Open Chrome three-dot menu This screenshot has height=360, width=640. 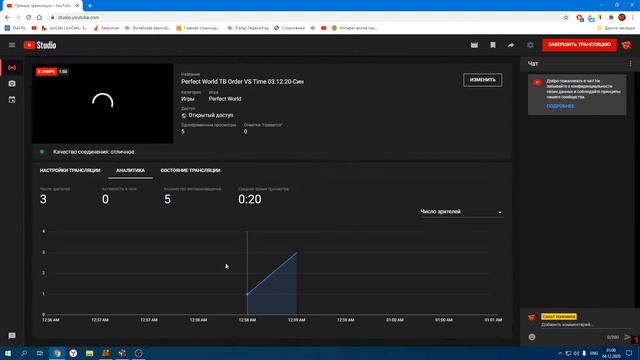point(633,18)
